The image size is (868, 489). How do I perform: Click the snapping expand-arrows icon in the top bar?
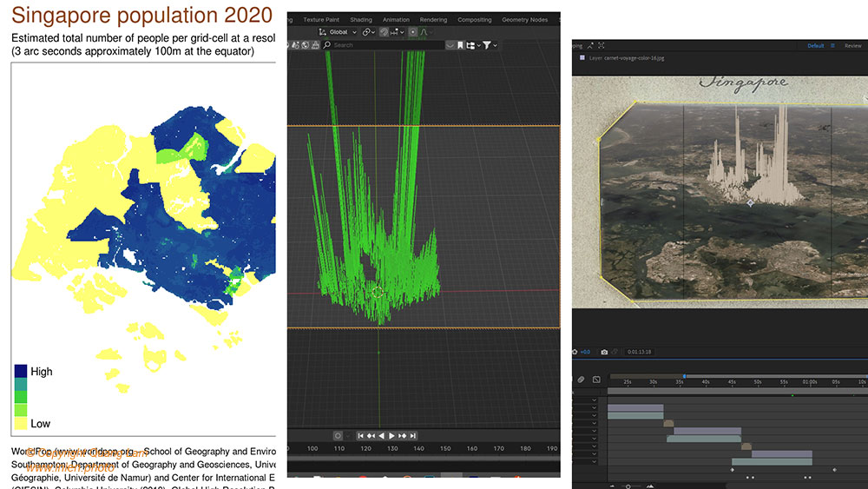pos(602,45)
